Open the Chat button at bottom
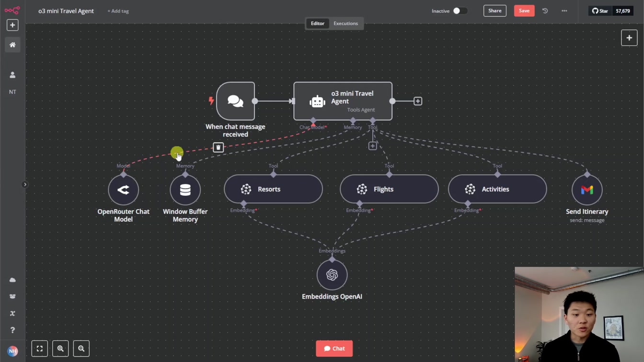The image size is (644, 362). point(334,349)
